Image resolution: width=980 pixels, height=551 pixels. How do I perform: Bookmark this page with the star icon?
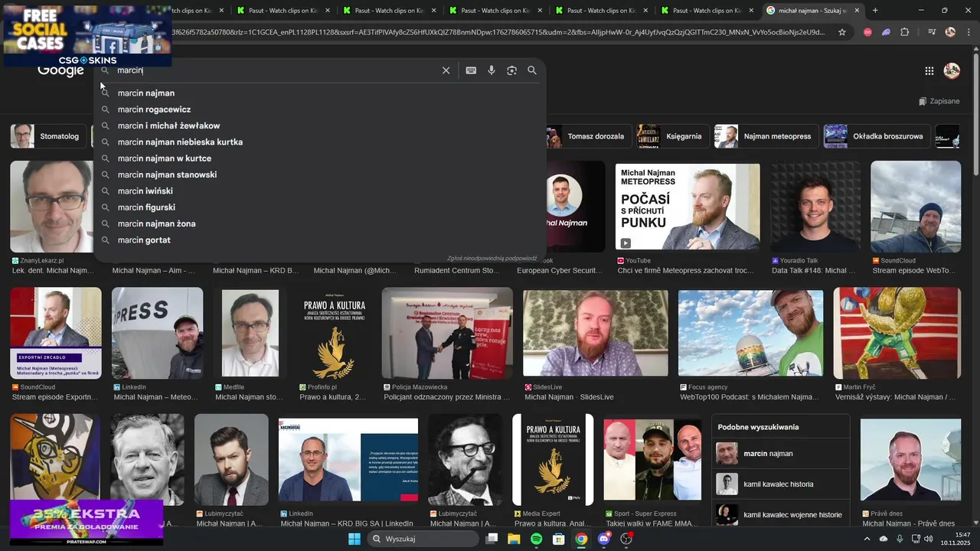tap(842, 32)
